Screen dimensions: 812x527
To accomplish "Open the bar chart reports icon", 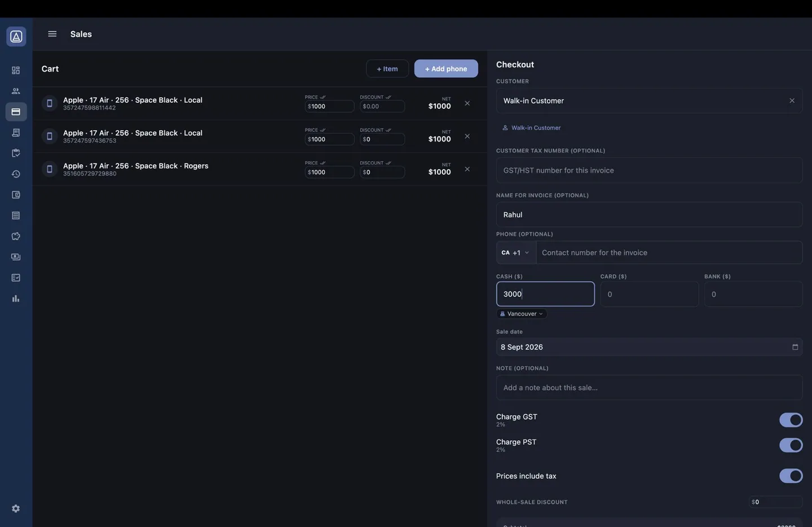I will (16, 299).
